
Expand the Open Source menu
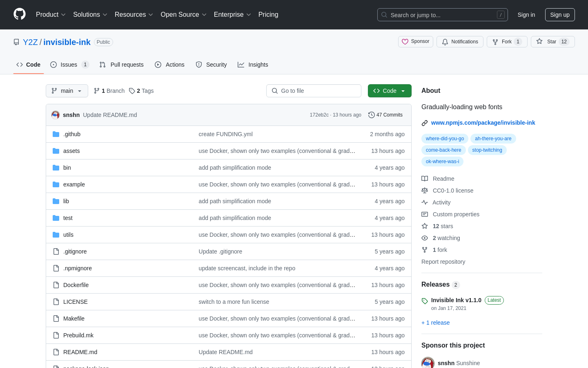click(x=183, y=14)
